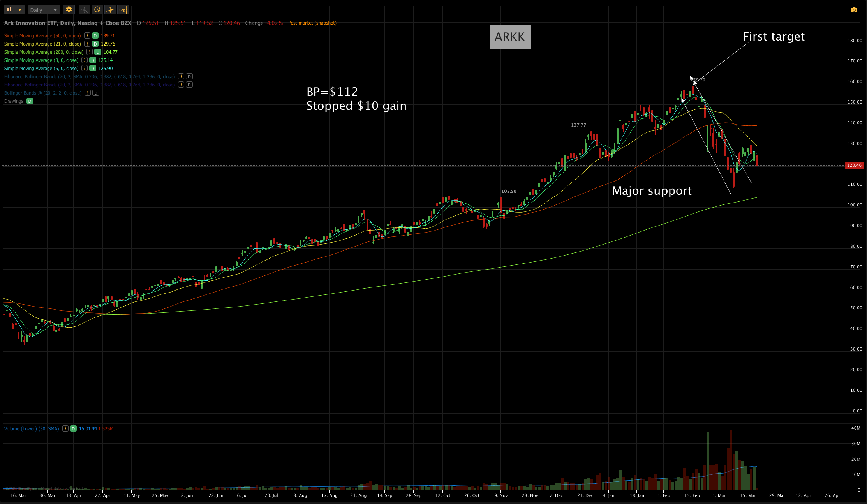
Task: Enable display of second Fibonacci Bollinger Bands
Action: [189, 85]
